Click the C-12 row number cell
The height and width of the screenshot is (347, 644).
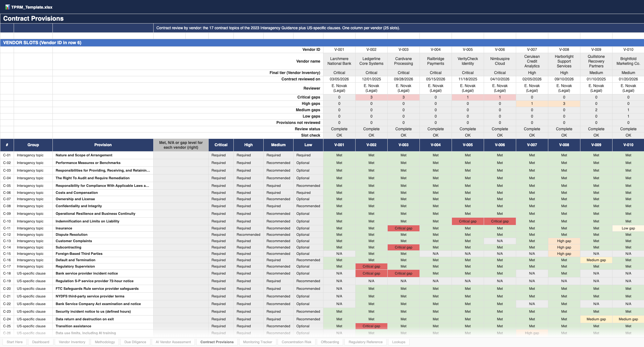[x=7, y=235]
